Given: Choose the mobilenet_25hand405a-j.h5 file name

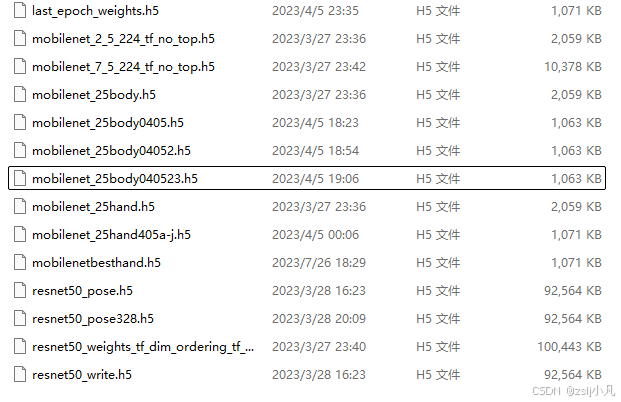Looking at the screenshot, I should (x=111, y=234).
